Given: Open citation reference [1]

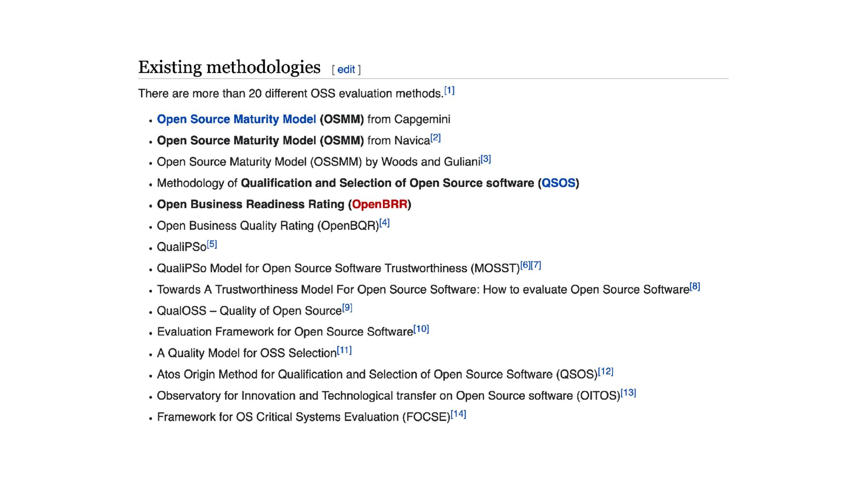Looking at the screenshot, I should [x=449, y=90].
